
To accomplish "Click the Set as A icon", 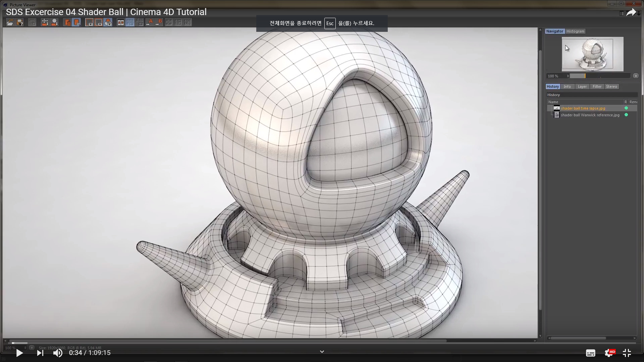I will pyautogui.click(x=150, y=22).
